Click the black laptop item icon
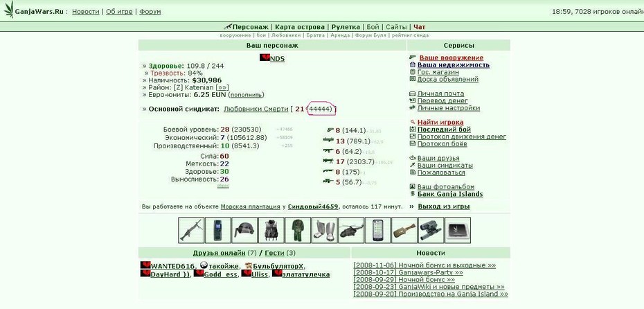 [x=458, y=230]
